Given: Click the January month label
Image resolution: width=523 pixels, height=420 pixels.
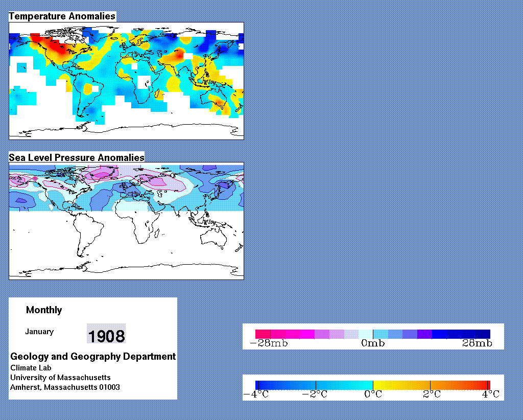Looking at the screenshot, I should (x=39, y=332).
